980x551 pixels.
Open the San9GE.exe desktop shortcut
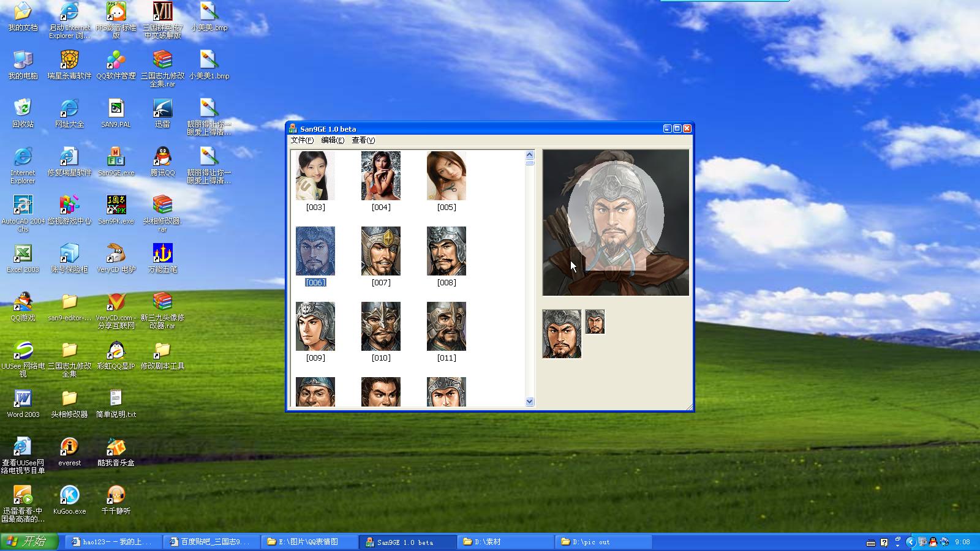pyautogui.click(x=116, y=157)
